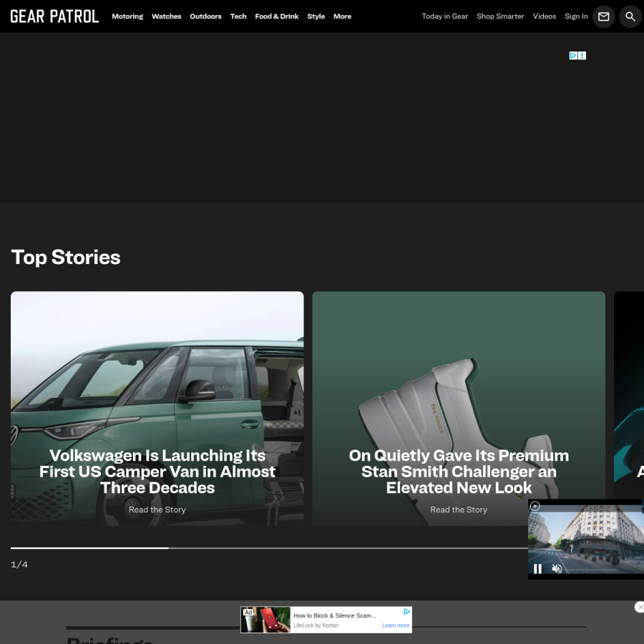This screenshot has width=644, height=644.
Task: Open On Stan Smith Challenger story headline
Action: pos(459,472)
